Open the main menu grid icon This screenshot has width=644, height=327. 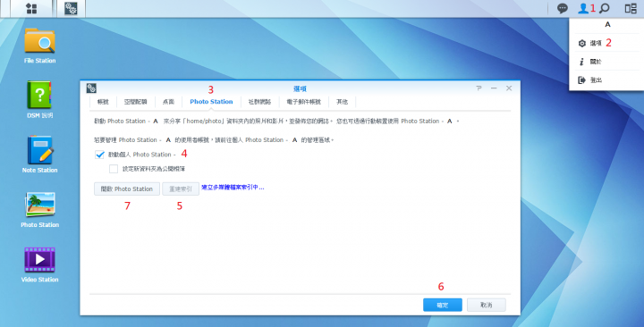[x=31, y=9]
